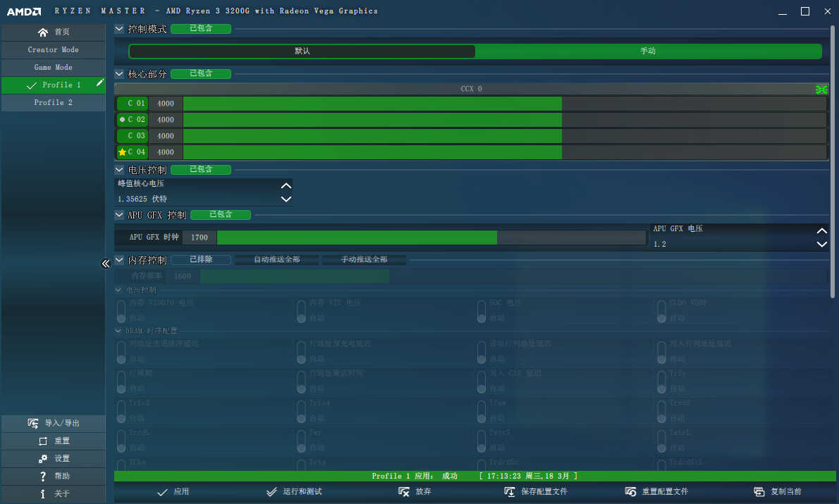
Task: Collapse 电压控制 section
Action: pyautogui.click(x=119, y=170)
